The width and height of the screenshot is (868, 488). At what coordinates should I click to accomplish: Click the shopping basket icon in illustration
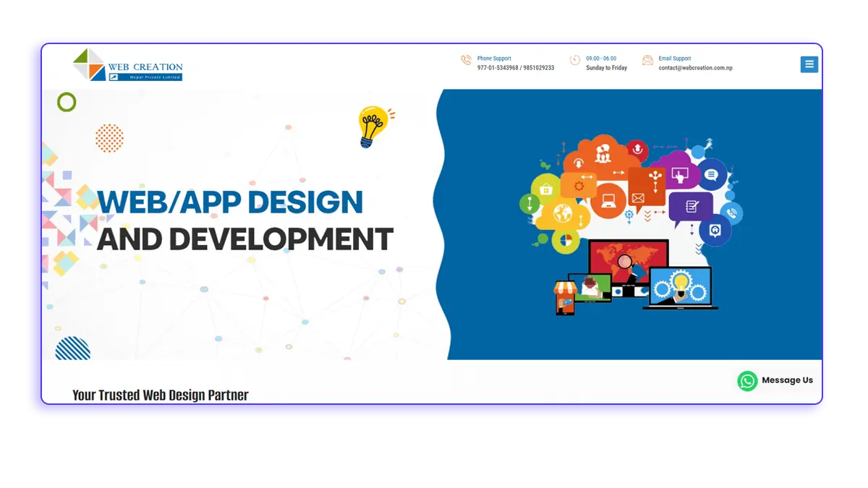click(x=545, y=189)
